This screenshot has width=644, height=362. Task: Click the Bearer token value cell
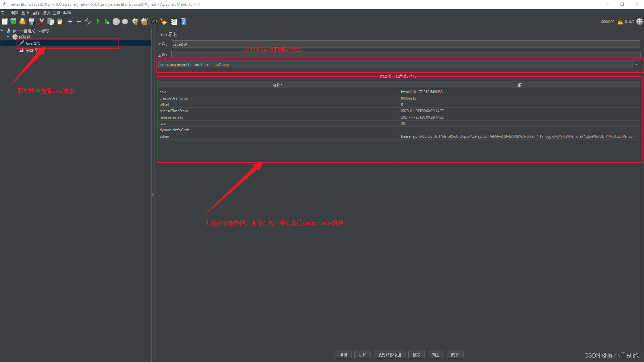(520, 136)
